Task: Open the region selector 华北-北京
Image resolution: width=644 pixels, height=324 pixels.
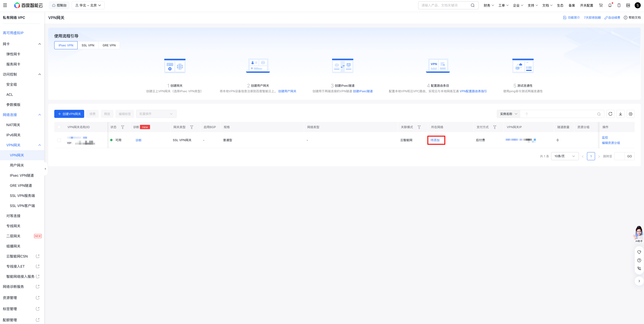Action: pos(88,5)
